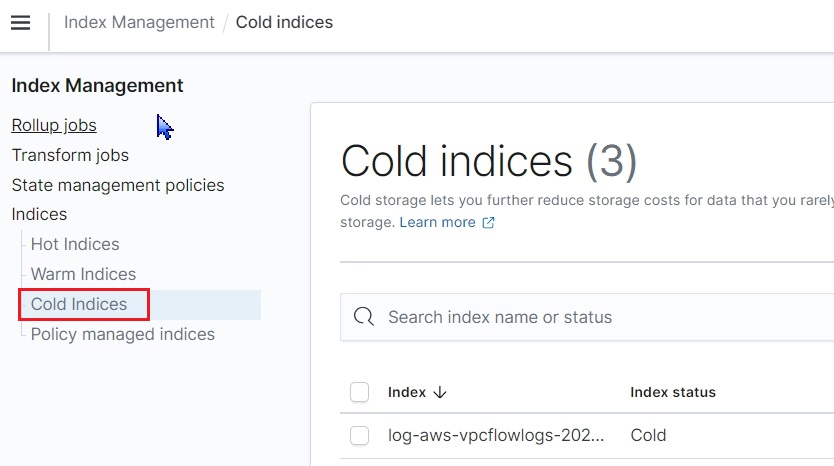Click the Index status column header
This screenshot has width=834, height=466.
(x=673, y=393)
